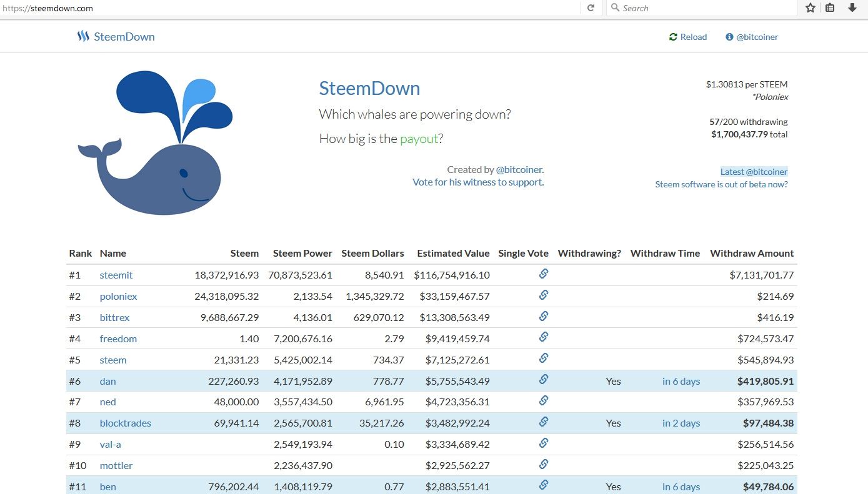Click the blue whale image
868x494 pixels.
coord(155,143)
